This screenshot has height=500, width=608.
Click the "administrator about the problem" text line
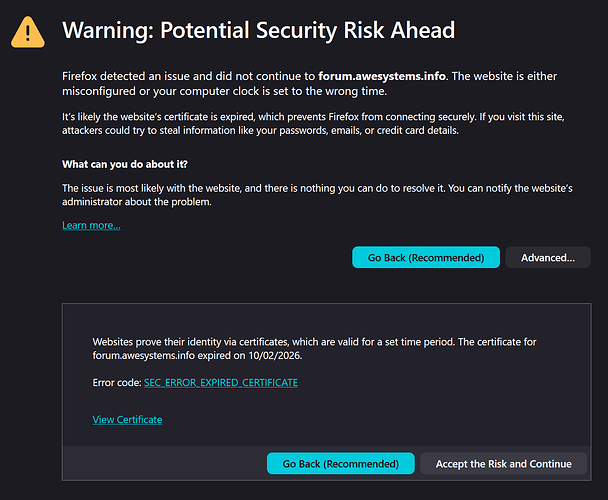pos(137,201)
